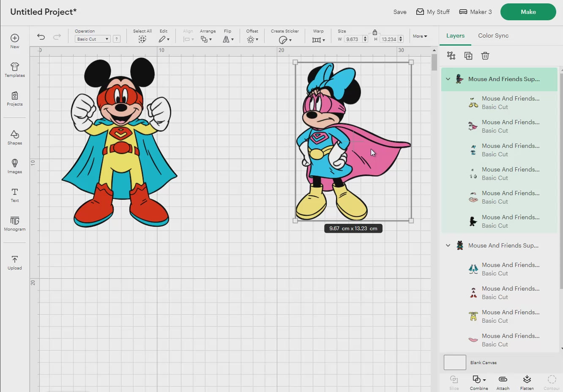This screenshot has width=563, height=392.
Task: Click the Contour tool
Action: coord(552,382)
